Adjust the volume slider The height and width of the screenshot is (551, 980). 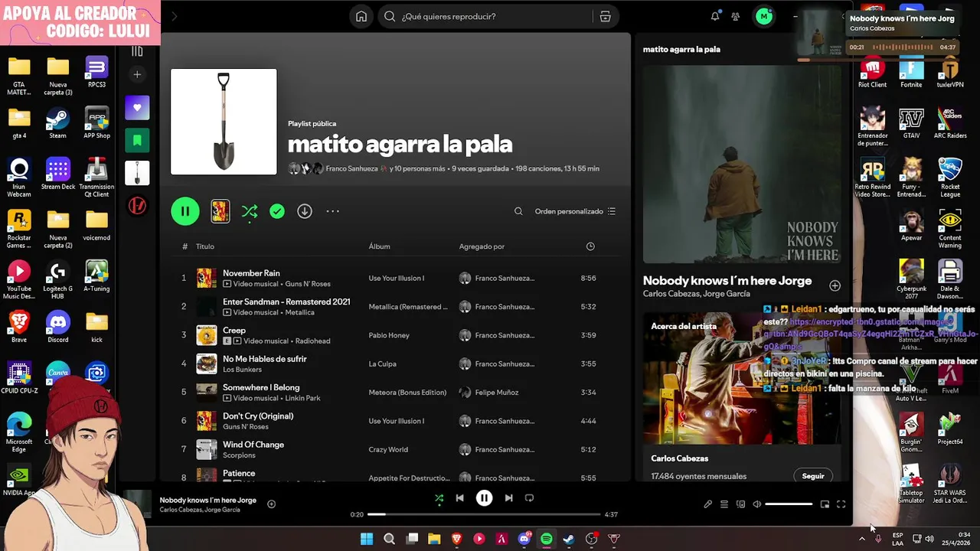coord(789,504)
